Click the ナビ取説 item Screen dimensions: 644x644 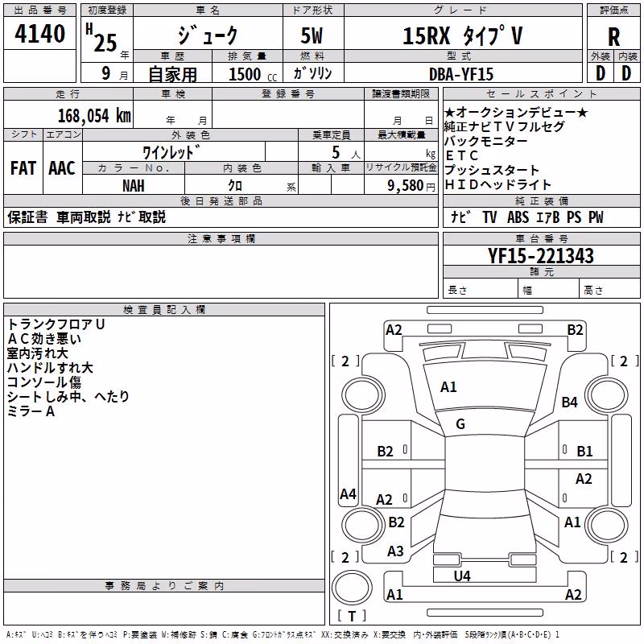coord(142,217)
